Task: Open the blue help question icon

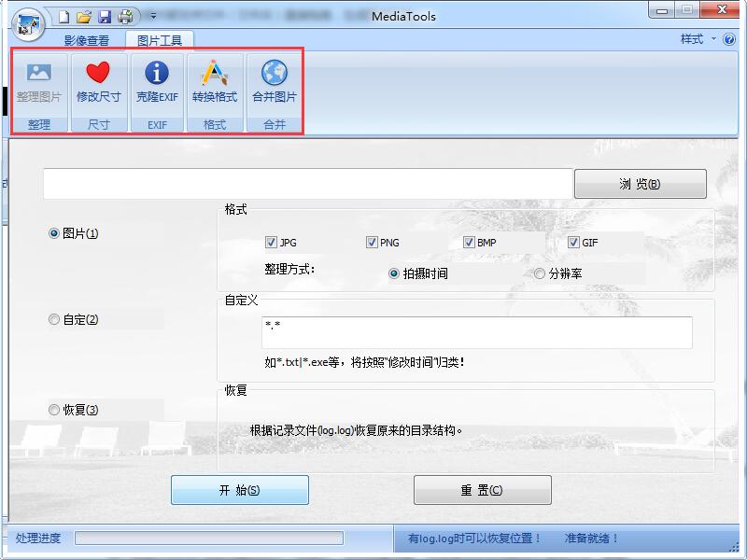Action: click(x=729, y=39)
